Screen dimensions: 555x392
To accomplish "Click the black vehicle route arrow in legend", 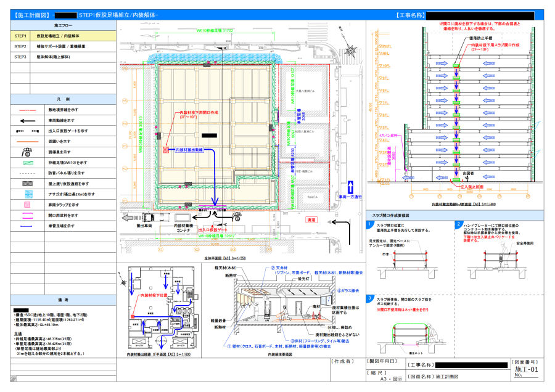I will pos(26,120).
